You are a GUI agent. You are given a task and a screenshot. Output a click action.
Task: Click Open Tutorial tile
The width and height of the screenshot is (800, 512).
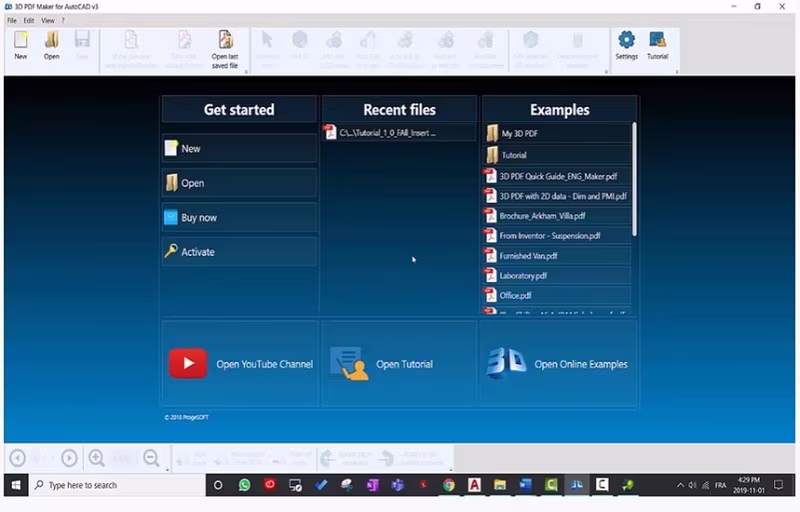click(399, 364)
